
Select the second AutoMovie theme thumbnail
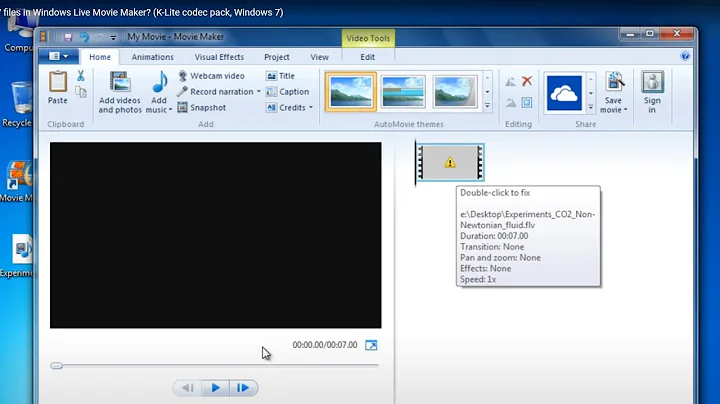[x=403, y=92]
